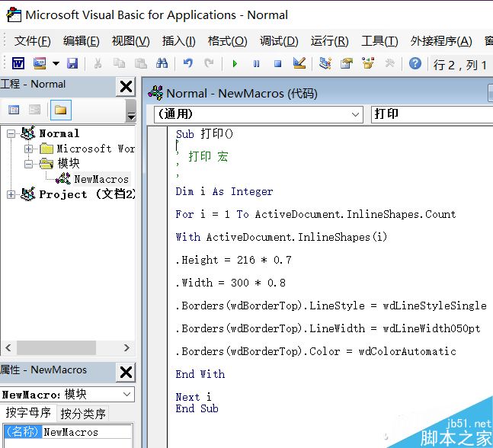Open the 文件(F) menu
The height and width of the screenshot is (448, 493).
pyautogui.click(x=33, y=41)
